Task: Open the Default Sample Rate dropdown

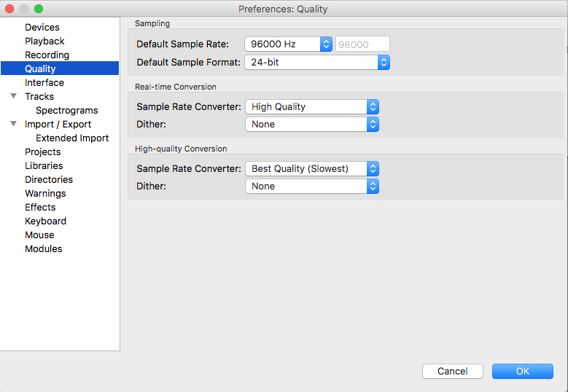Action: 288,44
